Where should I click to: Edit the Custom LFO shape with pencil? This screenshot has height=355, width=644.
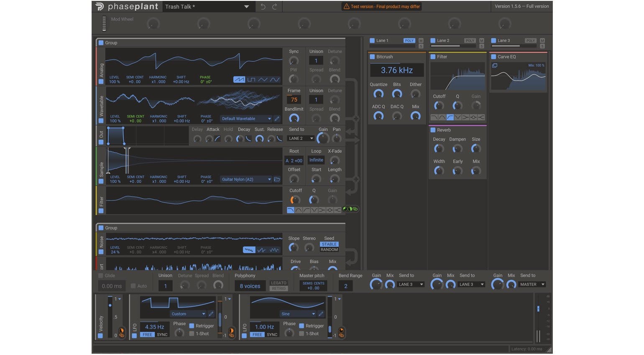coord(211,314)
